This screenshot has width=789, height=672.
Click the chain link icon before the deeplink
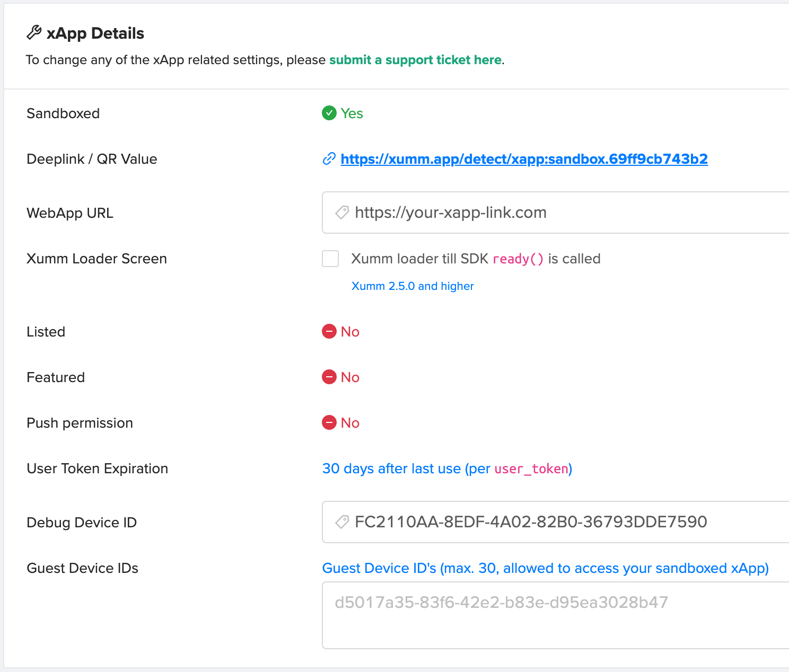(329, 159)
